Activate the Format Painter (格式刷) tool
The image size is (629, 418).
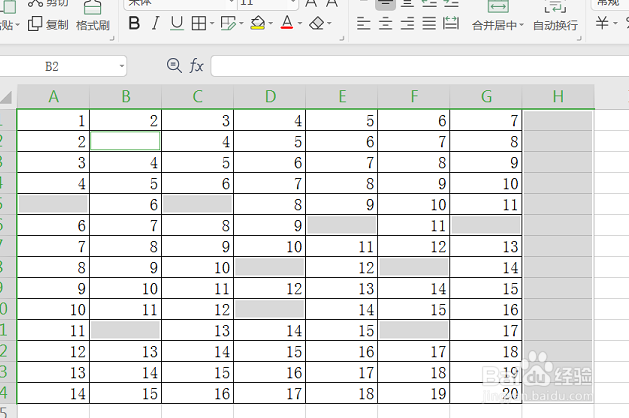93,16
